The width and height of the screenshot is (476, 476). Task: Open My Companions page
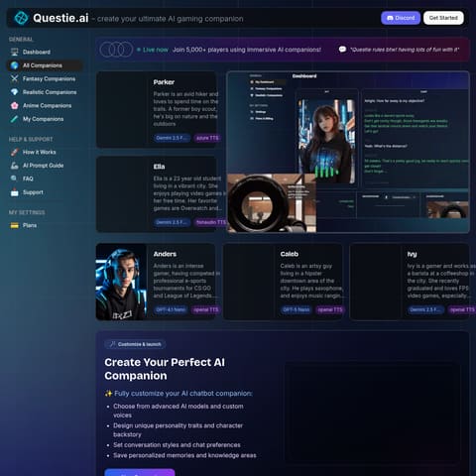pos(45,119)
